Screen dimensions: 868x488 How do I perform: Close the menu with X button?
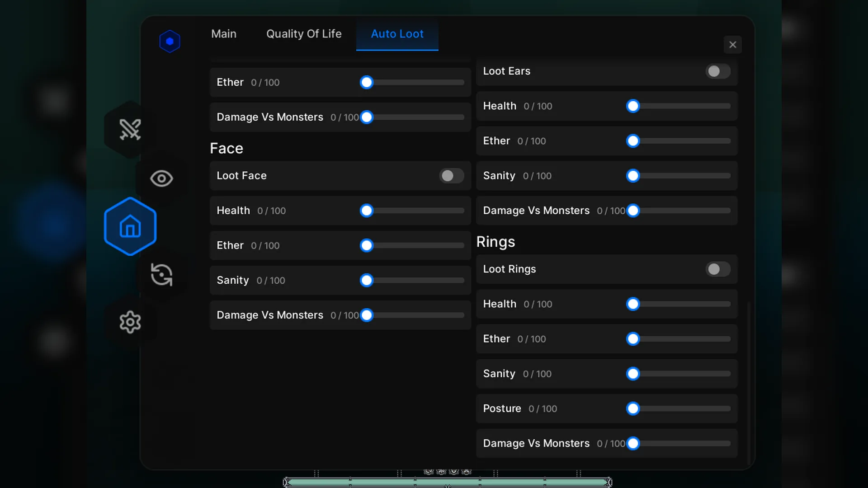pyautogui.click(x=732, y=45)
